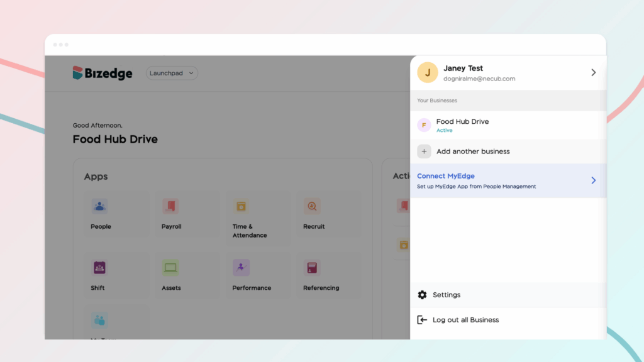Viewport: 644px width, 362px height.
Task: Open the Assets app icon
Action: click(170, 268)
